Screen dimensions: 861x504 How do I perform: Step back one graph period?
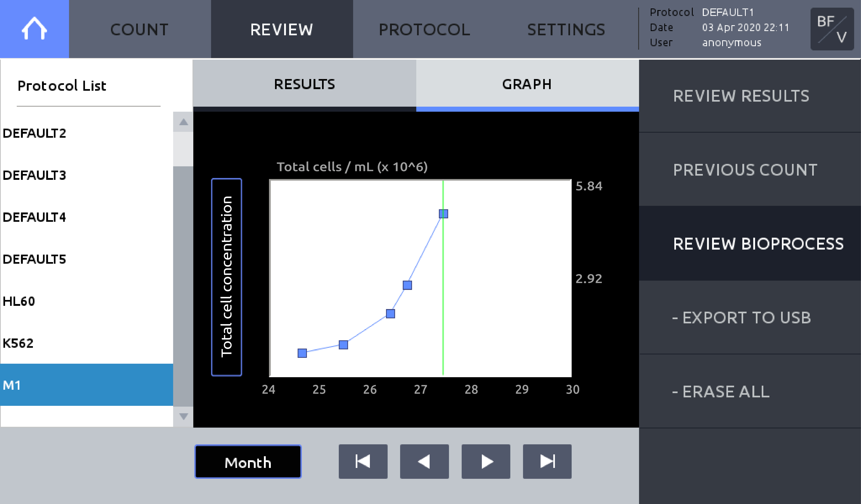tap(424, 461)
